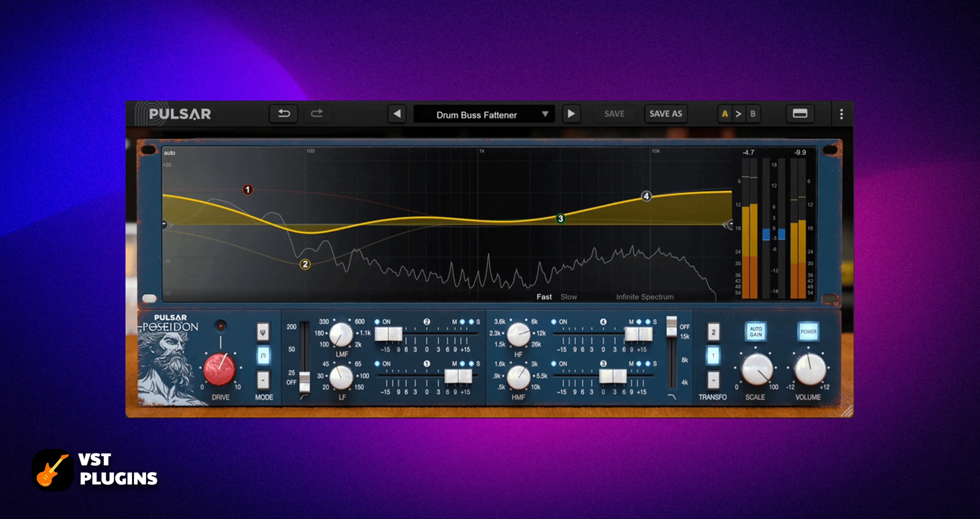
Task: Click the SCALE knob
Action: 757,369
